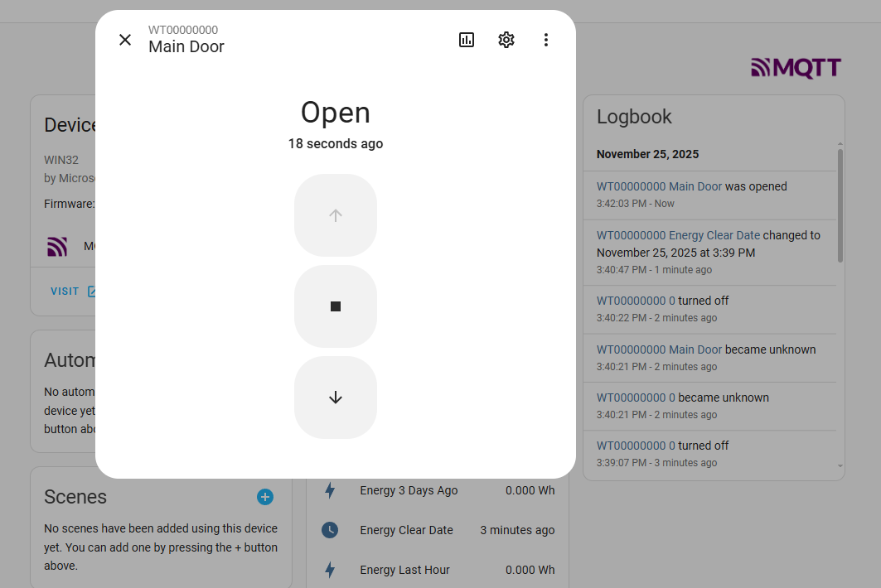Open Main Door entity settings gear
The height and width of the screenshot is (588, 881).
click(x=506, y=40)
